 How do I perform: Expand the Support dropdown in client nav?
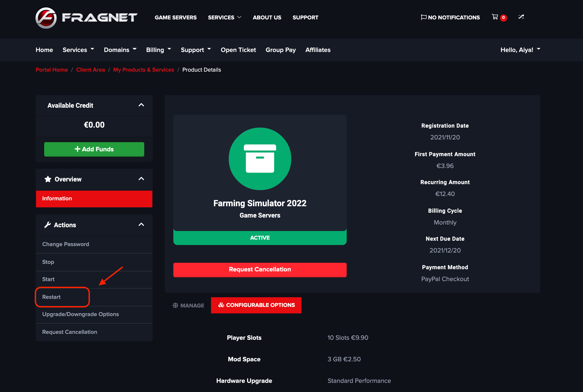(196, 50)
